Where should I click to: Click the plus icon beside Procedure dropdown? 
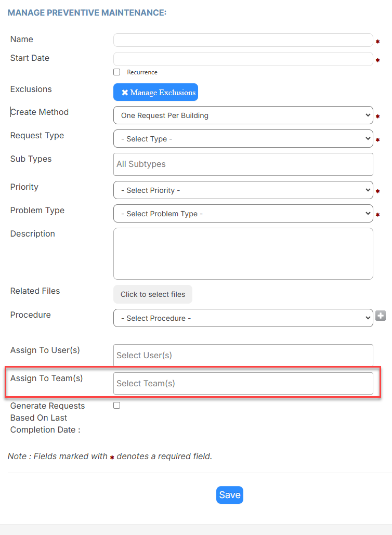(381, 316)
